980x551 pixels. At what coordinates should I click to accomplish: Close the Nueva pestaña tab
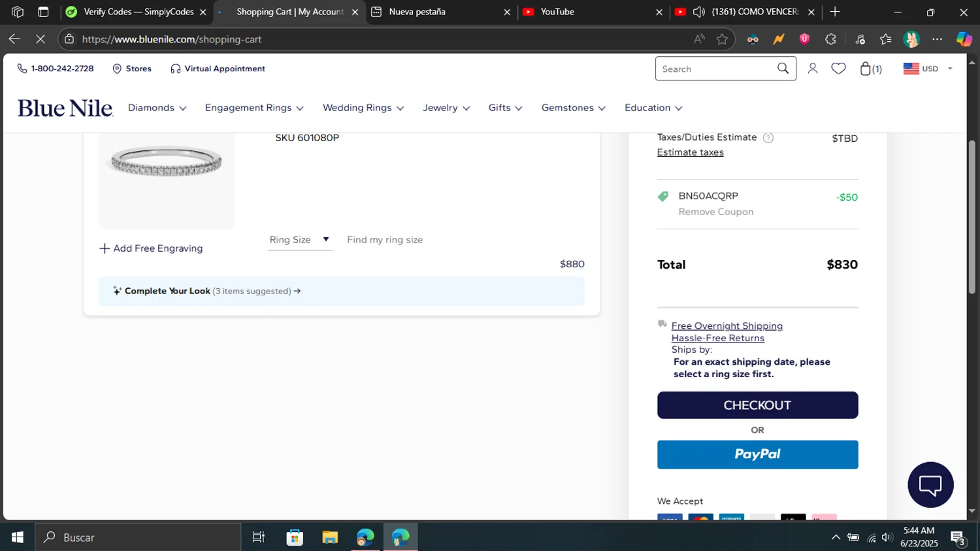click(507, 12)
